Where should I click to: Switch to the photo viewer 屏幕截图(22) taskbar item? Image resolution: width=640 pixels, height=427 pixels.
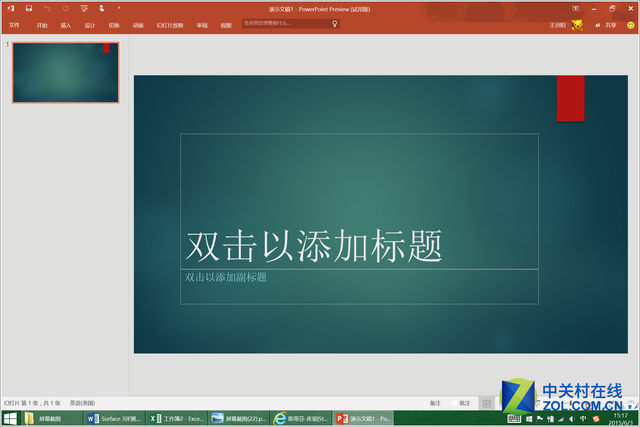pyautogui.click(x=239, y=419)
